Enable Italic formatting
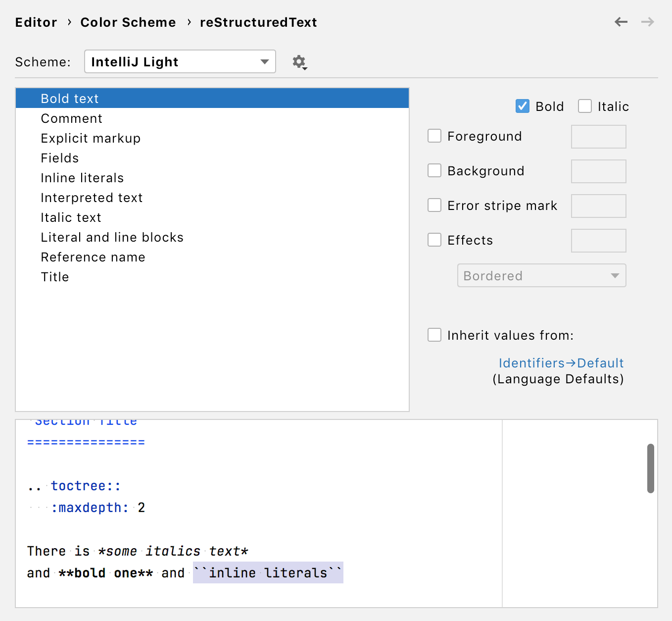 [585, 106]
